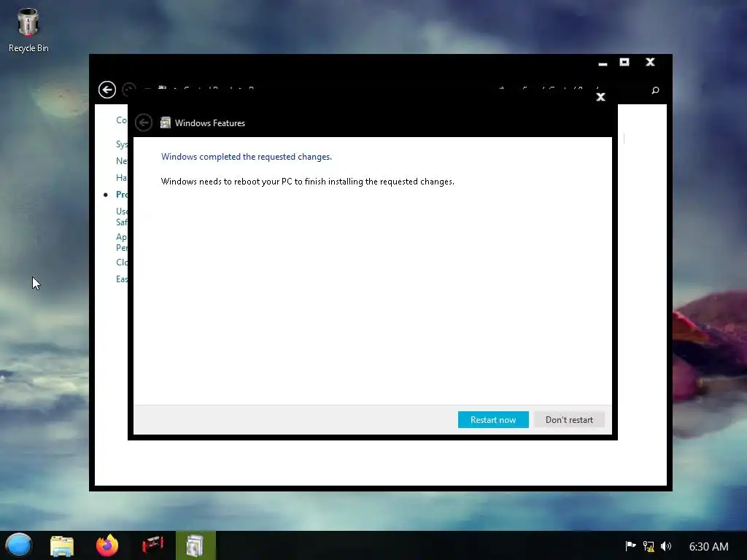This screenshot has width=747, height=560.
Task: Close the Control Panel window
Action: click(x=650, y=62)
